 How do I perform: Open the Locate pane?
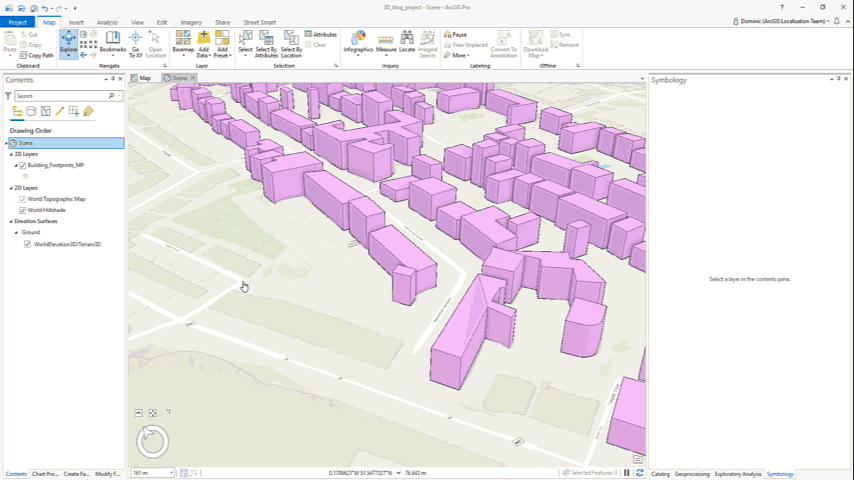407,42
